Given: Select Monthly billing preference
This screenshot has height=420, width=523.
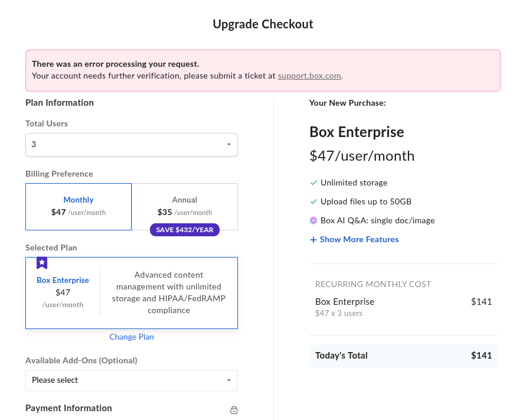Looking at the screenshot, I should point(79,206).
